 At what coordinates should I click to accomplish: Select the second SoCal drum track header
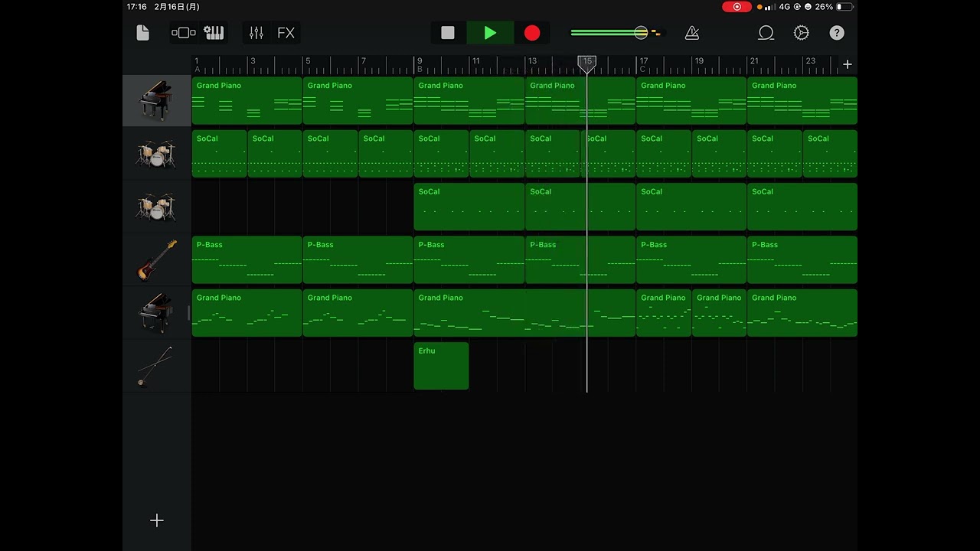coord(157,207)
